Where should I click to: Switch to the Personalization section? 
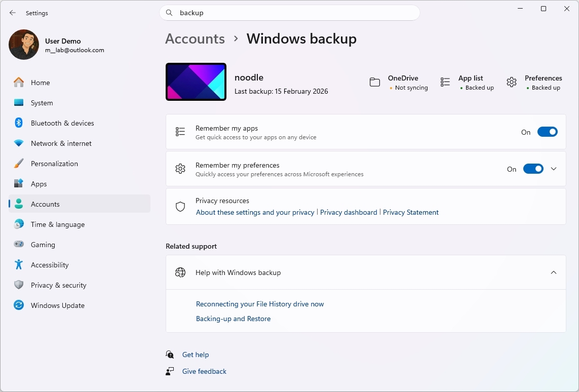click(x=19, y=164)
